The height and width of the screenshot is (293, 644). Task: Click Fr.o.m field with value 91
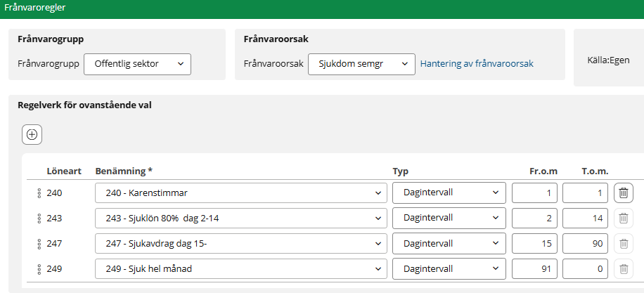534,268
